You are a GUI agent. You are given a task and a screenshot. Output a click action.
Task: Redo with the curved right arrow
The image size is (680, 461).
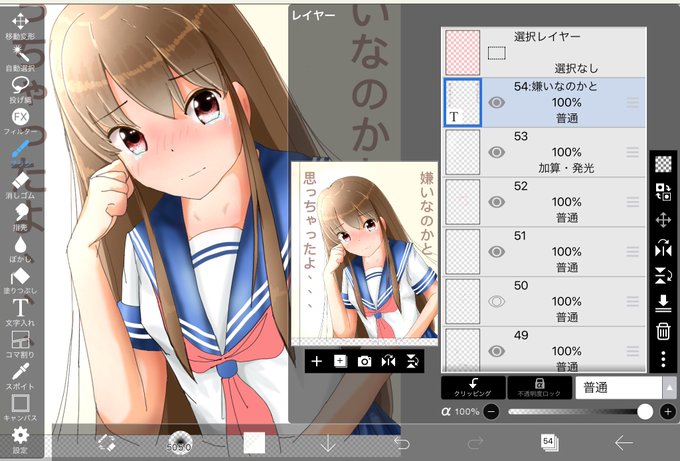coord(476,443)
